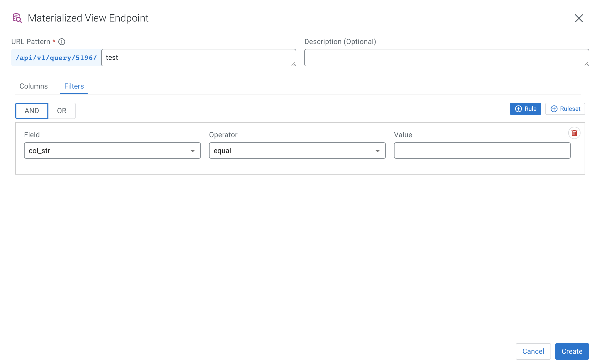Click the Cancel button
The width and height of the screenshot is (601, 364).
tap(533, 351)
